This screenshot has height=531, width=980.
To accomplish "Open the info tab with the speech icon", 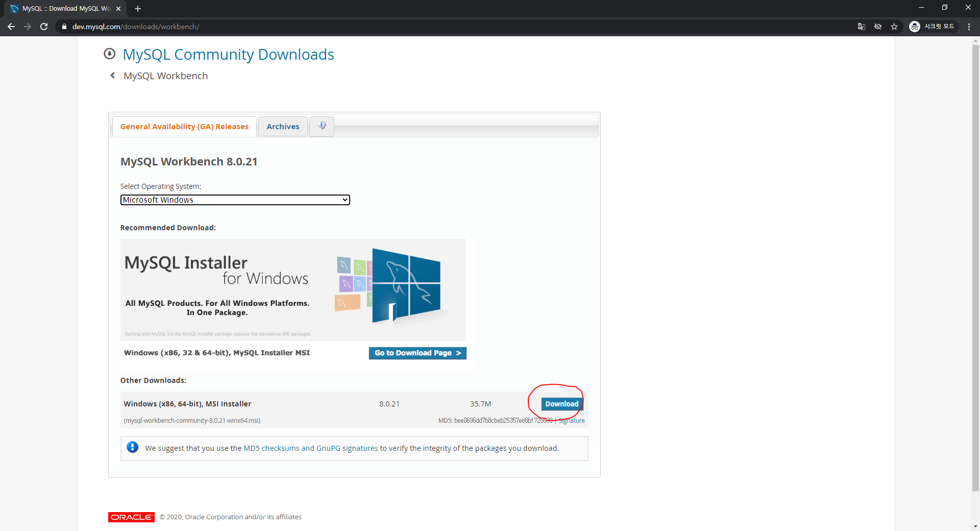I will 322,126.
